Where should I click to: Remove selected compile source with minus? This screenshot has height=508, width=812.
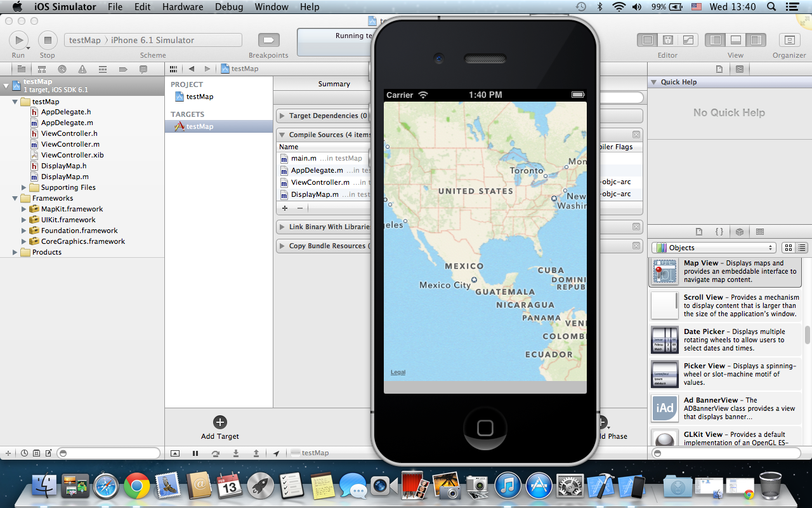(300, 208)
